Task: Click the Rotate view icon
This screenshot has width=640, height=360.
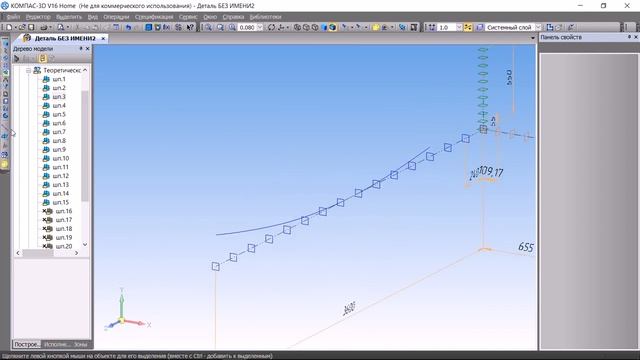Action: pyautogui.click(x=271, y=27)
